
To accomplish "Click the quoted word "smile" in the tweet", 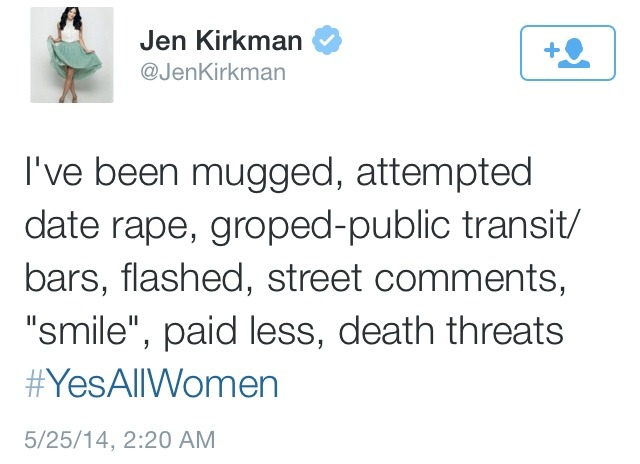I will pos(82,331).
